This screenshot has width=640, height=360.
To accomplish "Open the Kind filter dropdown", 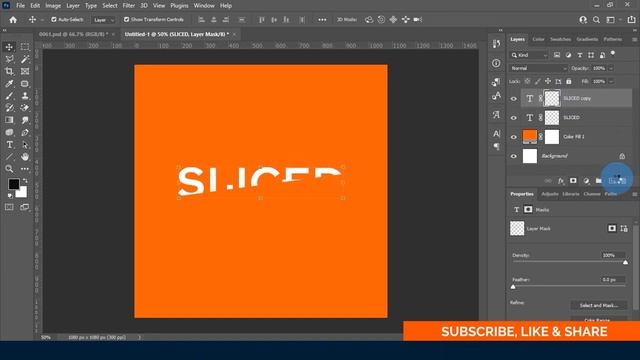I will tap(529, 55).
